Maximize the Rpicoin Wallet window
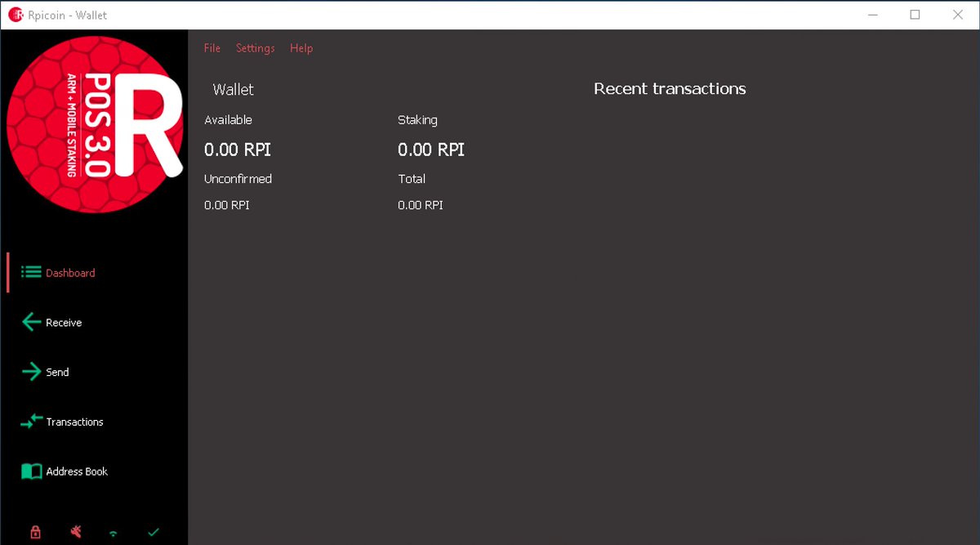 tap(915, 15)
